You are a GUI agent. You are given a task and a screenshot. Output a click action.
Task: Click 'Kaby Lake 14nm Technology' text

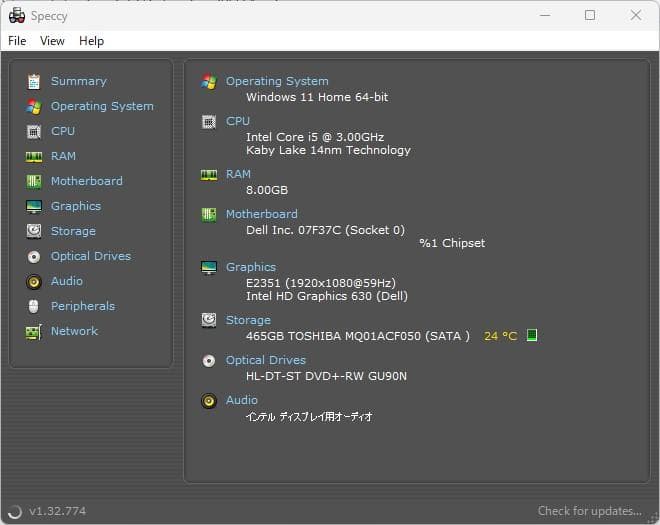coord(328,150)
